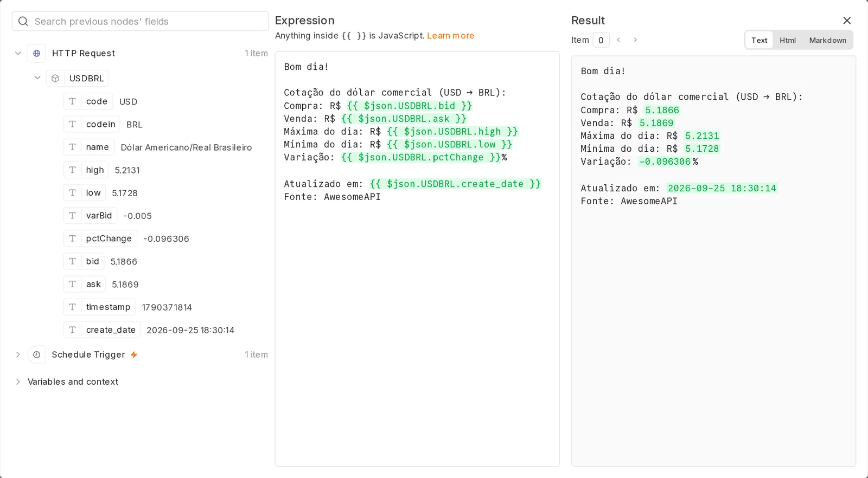Click the HTTP Request '1 item' count
Image resolution: width=868 pixels, height=478 pixels.
[256, 53]
